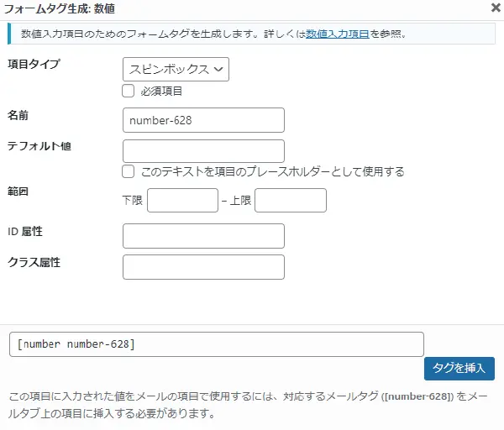Image resolution: width=504 pixels, height=430 pixels.
Task: Click the 下限 minimum value field
Action: coord(182,200)
